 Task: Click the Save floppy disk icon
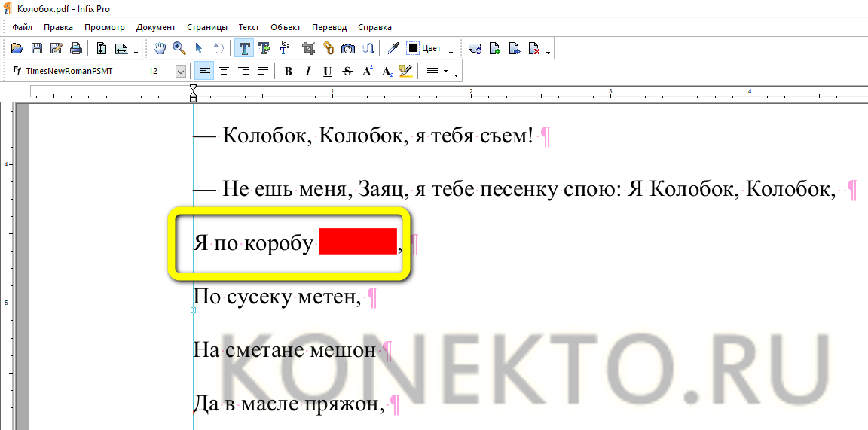point(36,49)
